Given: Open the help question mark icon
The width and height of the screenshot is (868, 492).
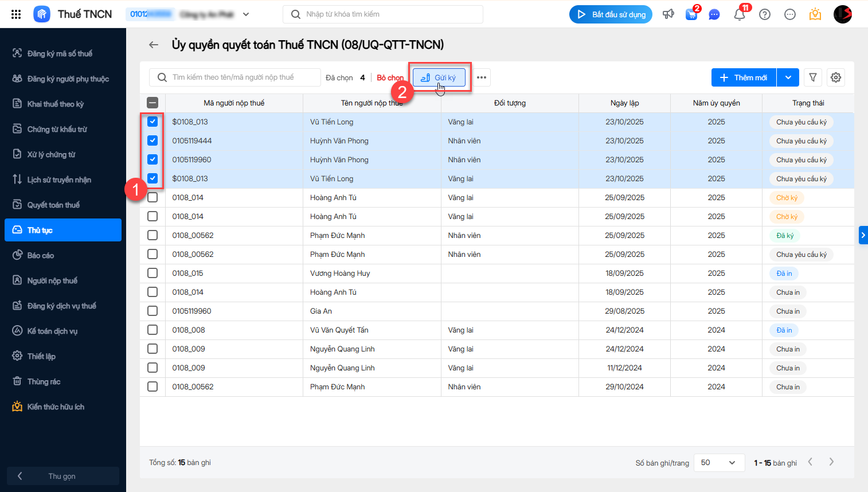Looking at the screenshot, I should [x=765, y=14].
